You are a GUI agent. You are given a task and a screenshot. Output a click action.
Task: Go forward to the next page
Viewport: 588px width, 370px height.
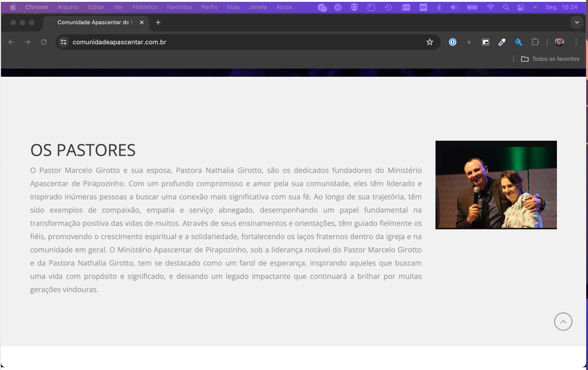tap(27, 42)
